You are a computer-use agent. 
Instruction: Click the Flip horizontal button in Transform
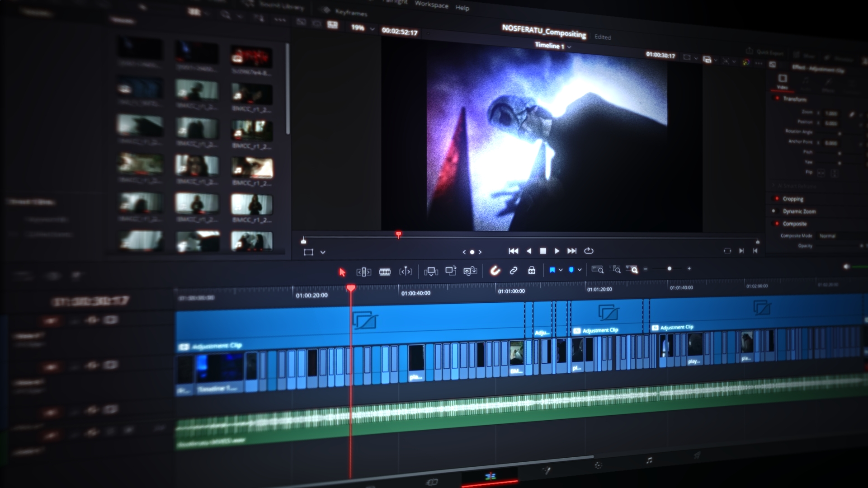point(821,173)
